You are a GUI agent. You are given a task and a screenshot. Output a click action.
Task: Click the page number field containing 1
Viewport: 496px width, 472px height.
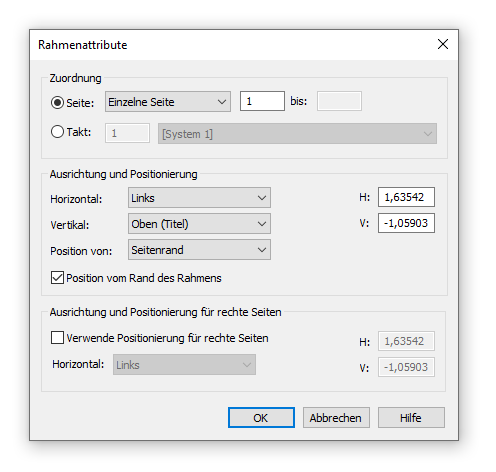(x=262, y=101)
